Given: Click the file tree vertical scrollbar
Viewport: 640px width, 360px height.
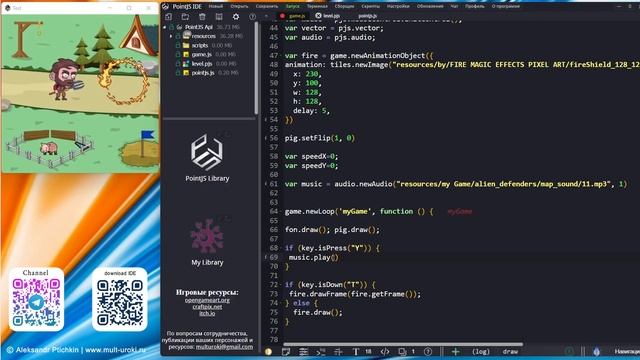Looking at the screenshot, I should (x=256, y=68).
